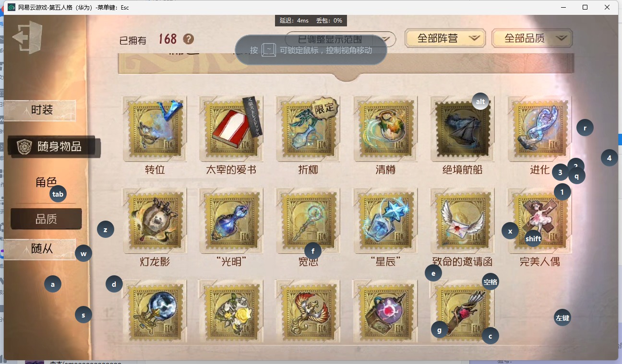Viewport: 622px width, 364px height.
Task: Click the exit door icon
Action: pyautogui.click(x=27, y=37)
